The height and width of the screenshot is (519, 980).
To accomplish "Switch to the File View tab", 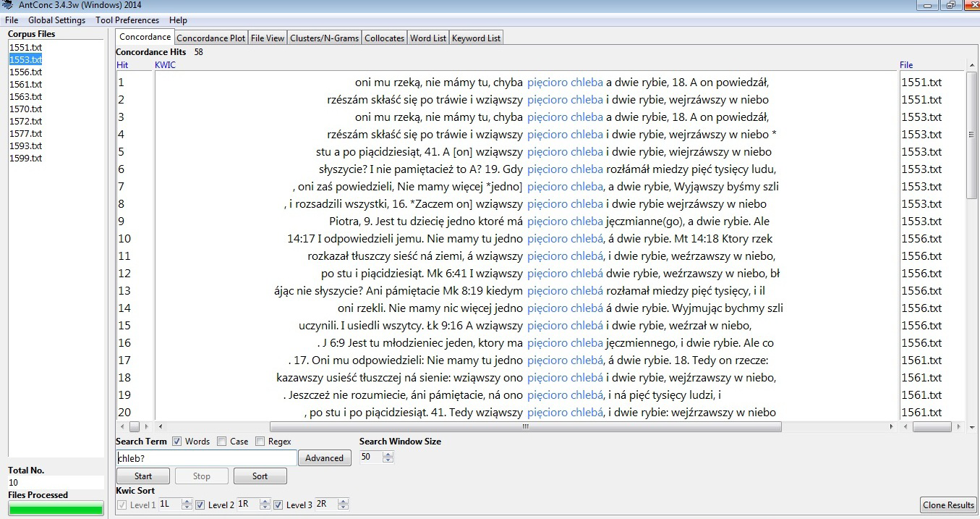I will 268,38.
